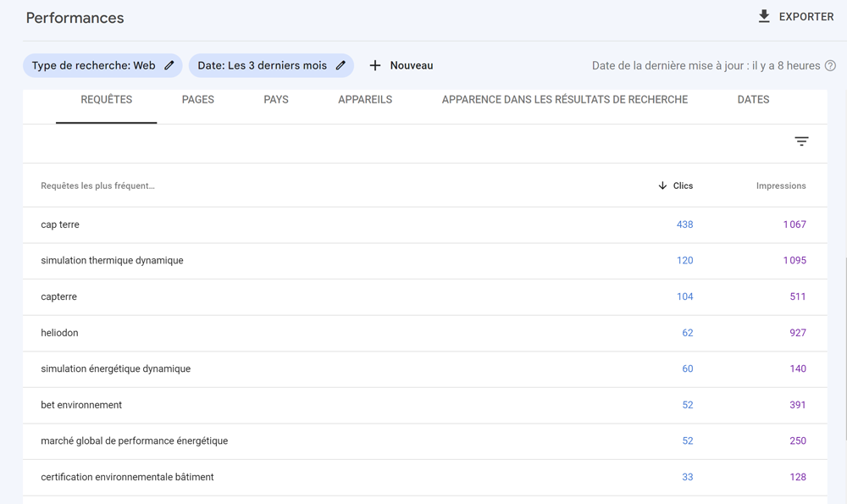
Task: Click the download icon beside EXPORTER
Action: point(764,16)
